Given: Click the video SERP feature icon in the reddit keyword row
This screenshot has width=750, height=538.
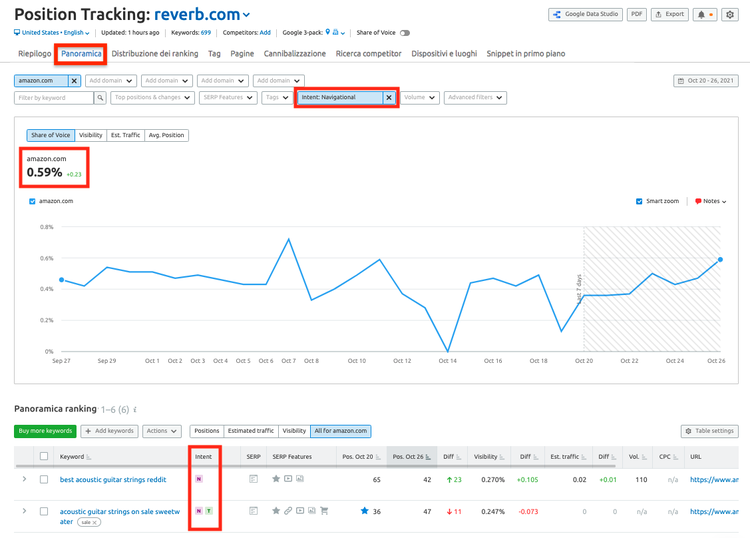Looking at the screenshot, I should tap(288, 479).
